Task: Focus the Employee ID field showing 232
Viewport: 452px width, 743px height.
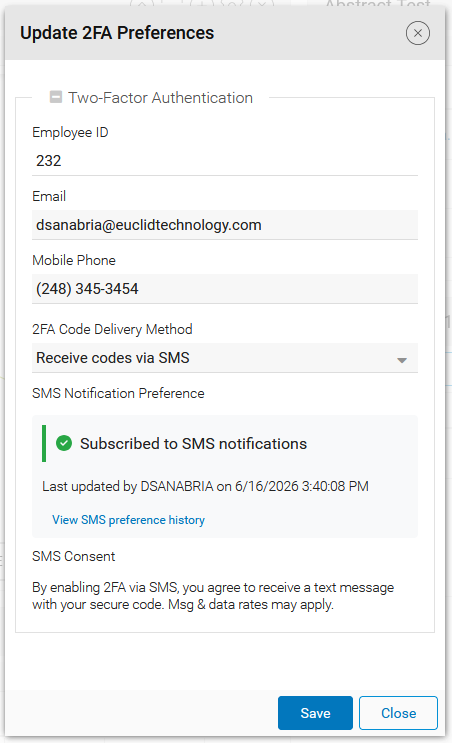Action: (x=225, y=161)
